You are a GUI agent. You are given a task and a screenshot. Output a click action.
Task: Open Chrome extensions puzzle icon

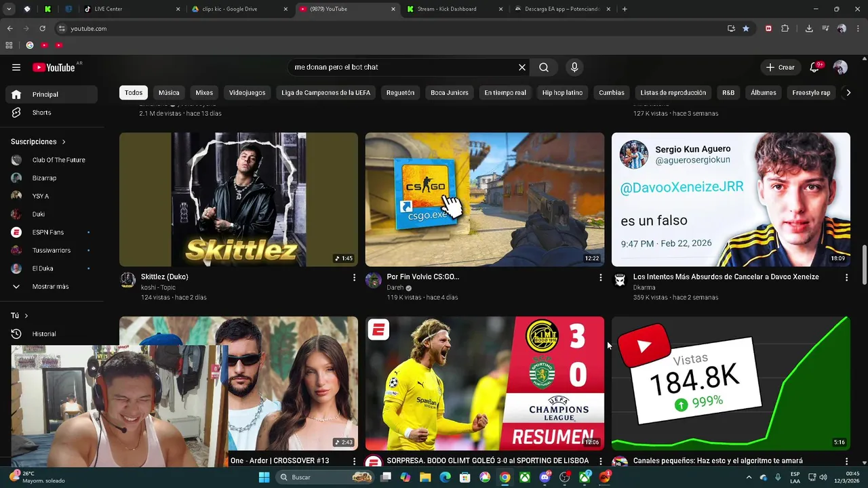785,28
